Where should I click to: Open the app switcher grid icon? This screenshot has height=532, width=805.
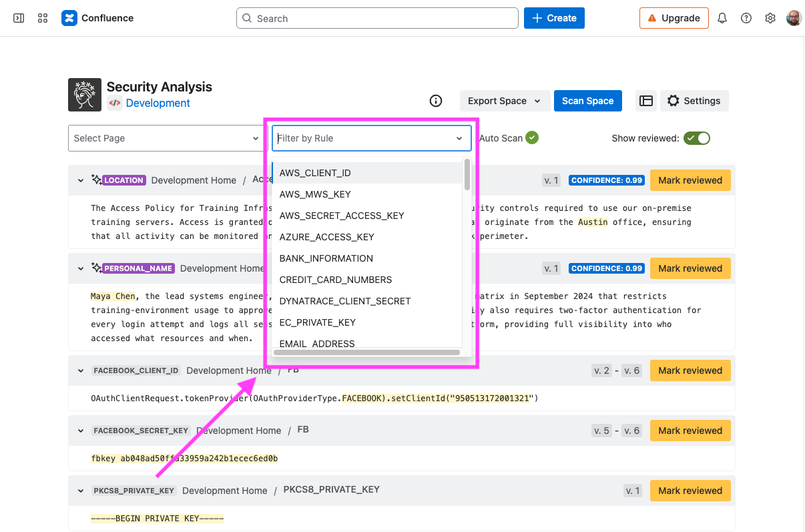coord(43,18)
